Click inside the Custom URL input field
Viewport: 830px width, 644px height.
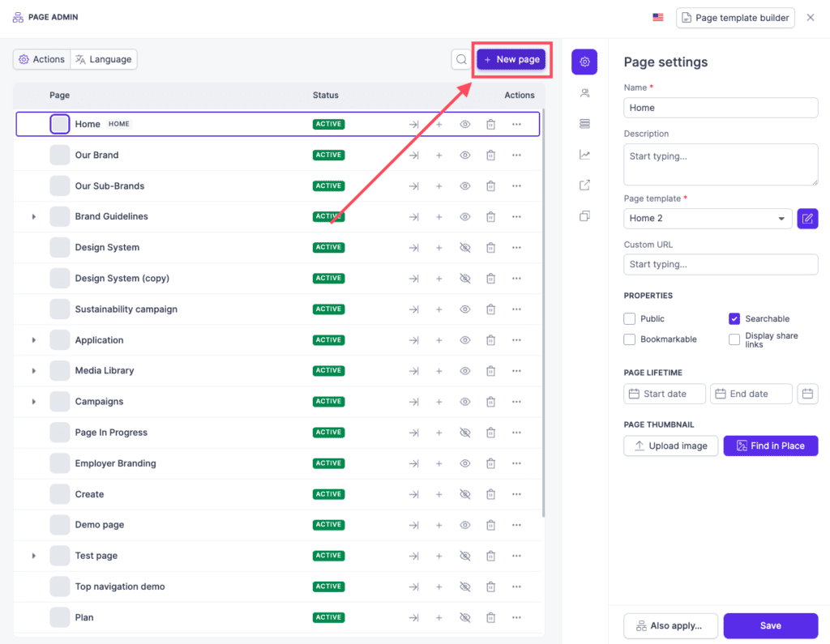click(x=720, y=264)
